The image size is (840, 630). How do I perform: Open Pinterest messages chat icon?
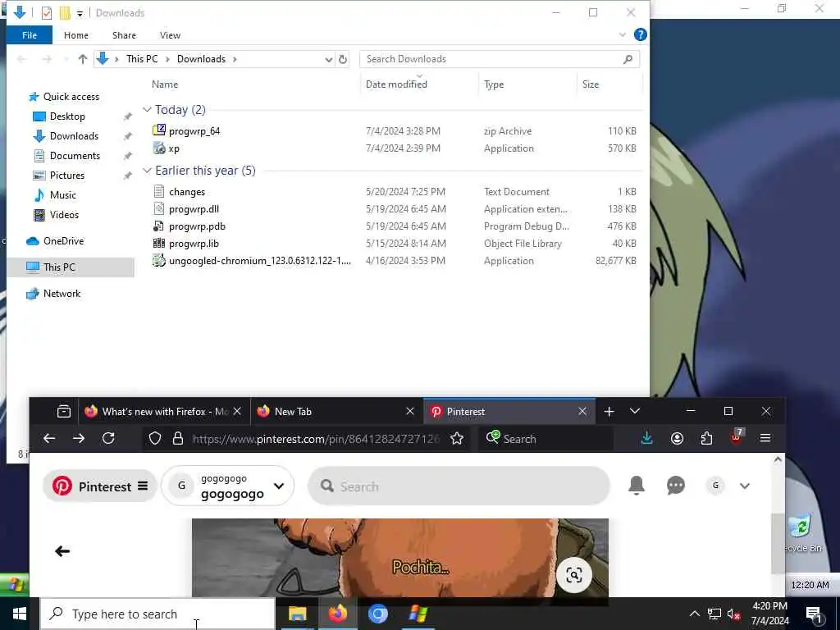click(x=676, y=486)
